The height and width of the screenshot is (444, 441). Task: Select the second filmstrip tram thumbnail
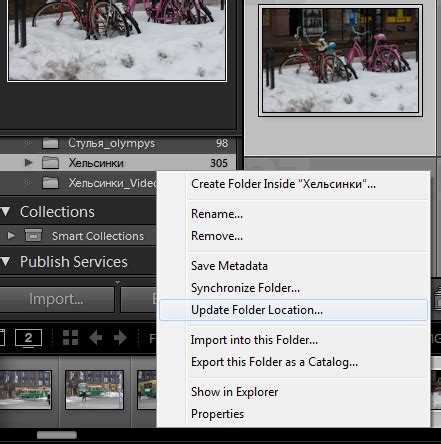(x=94, y=390)
